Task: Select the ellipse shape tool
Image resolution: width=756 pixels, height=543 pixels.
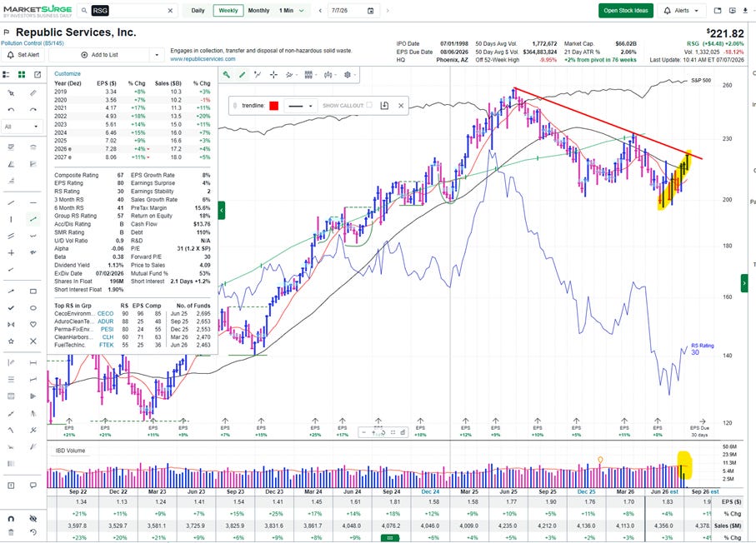Action: point(33,307)
